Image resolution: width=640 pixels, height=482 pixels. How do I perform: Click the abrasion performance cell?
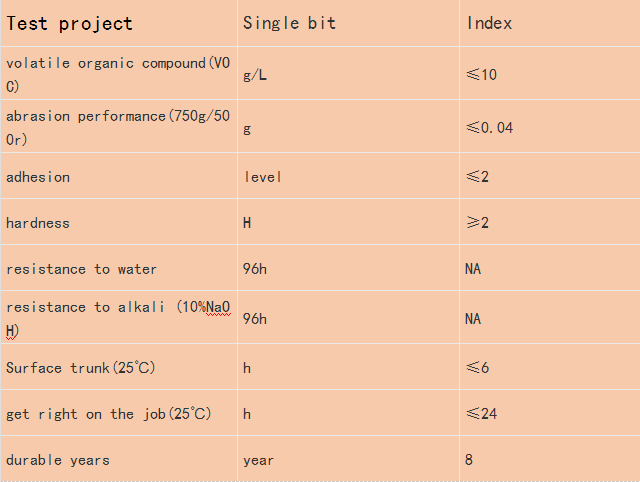tap(119, 127)
